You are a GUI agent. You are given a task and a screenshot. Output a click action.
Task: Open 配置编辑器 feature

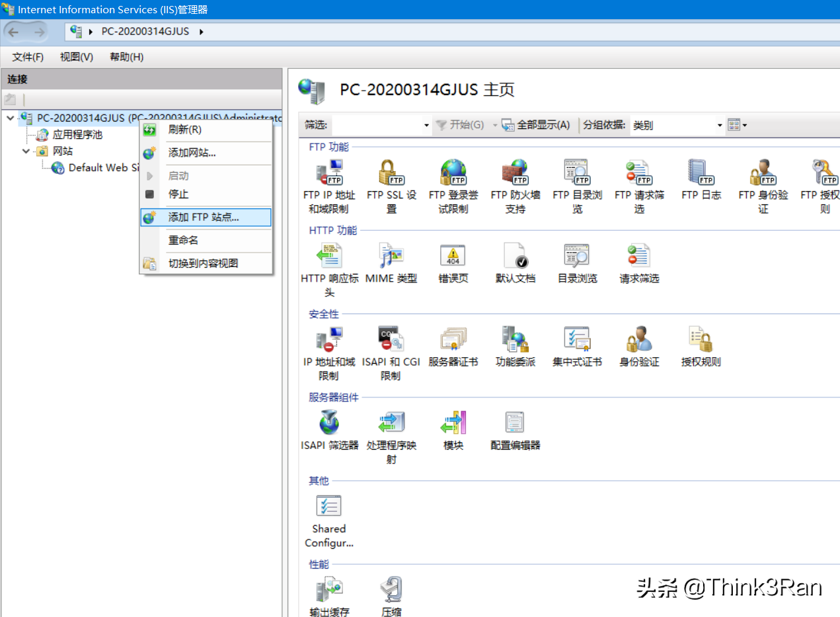(515, 431)
